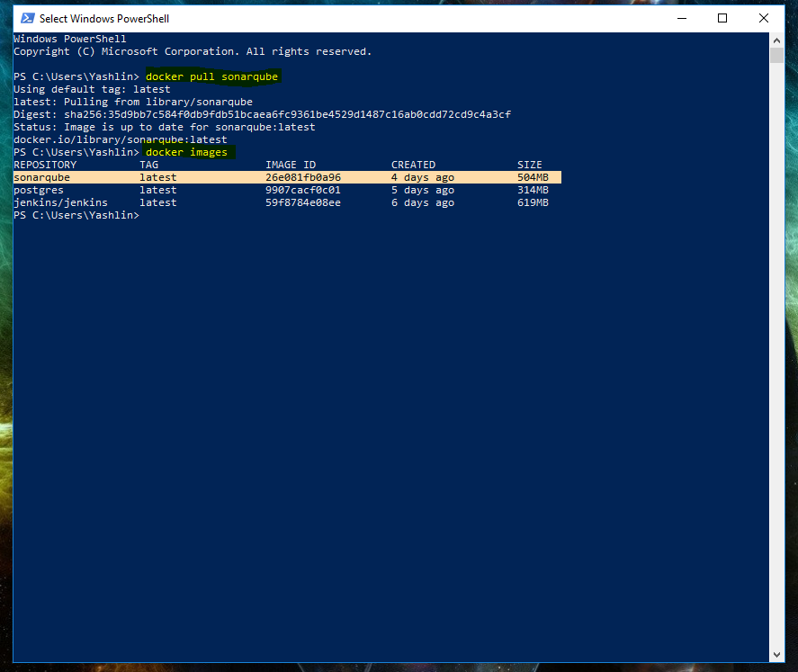The width and height of the screenshot is (798, 672).
Task: Click the Copyright Microsoft Corporation line
Action: click(193, 52)
